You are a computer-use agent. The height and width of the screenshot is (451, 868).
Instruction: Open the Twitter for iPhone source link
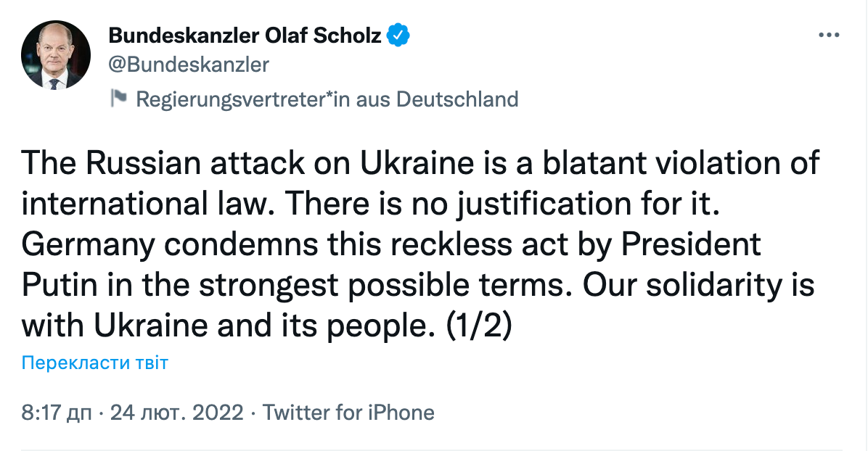click(348, 413)
